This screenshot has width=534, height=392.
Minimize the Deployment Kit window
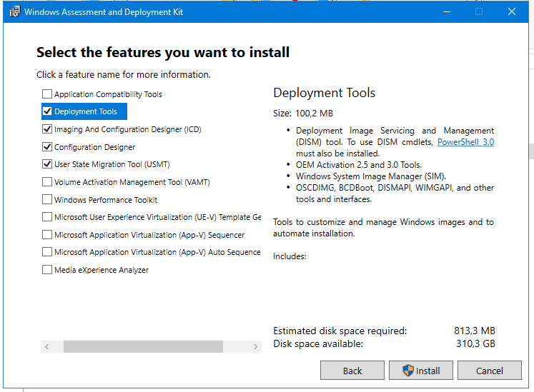446,11
